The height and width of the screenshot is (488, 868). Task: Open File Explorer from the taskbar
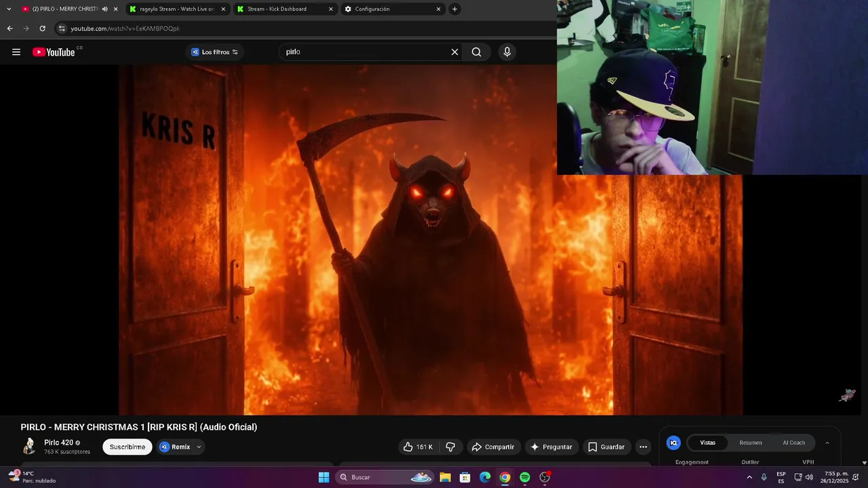445,477
